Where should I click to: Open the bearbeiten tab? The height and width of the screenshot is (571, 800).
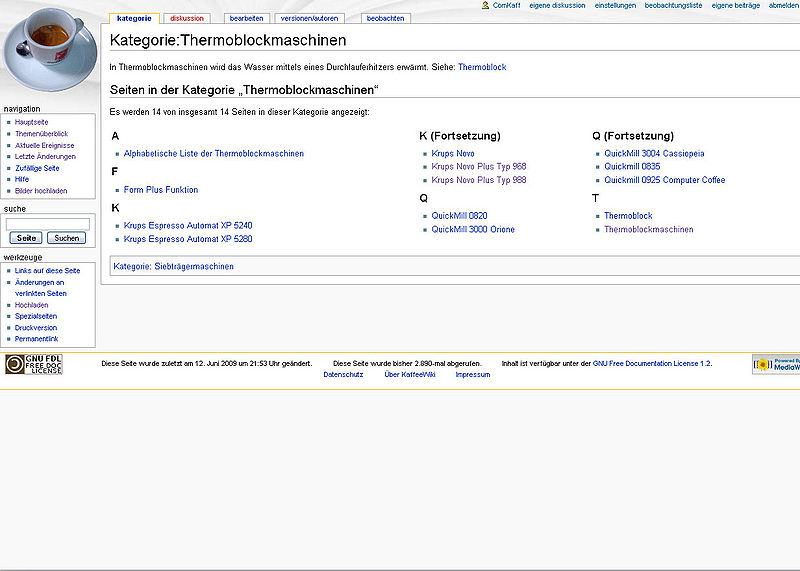point(246,18)
